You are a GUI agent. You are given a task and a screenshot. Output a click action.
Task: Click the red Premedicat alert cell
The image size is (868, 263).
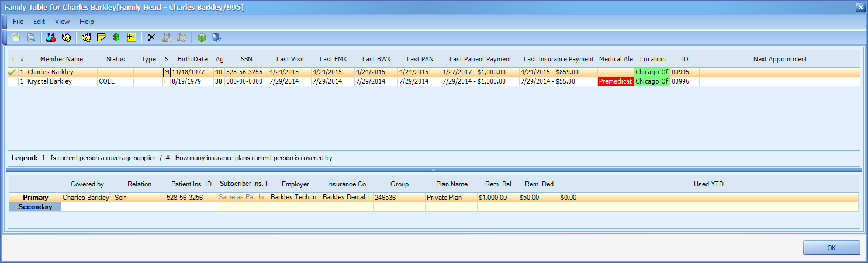click(x=615, y=82)
